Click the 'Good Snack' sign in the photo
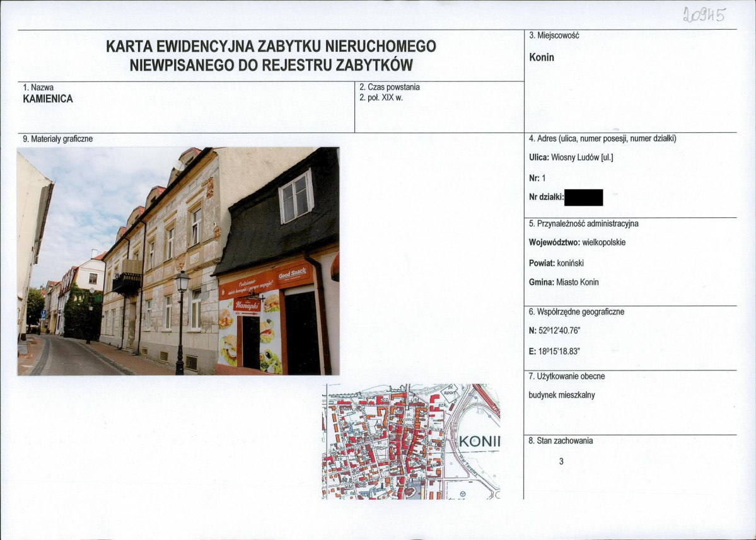756x540 pixels. coord(293,274)
